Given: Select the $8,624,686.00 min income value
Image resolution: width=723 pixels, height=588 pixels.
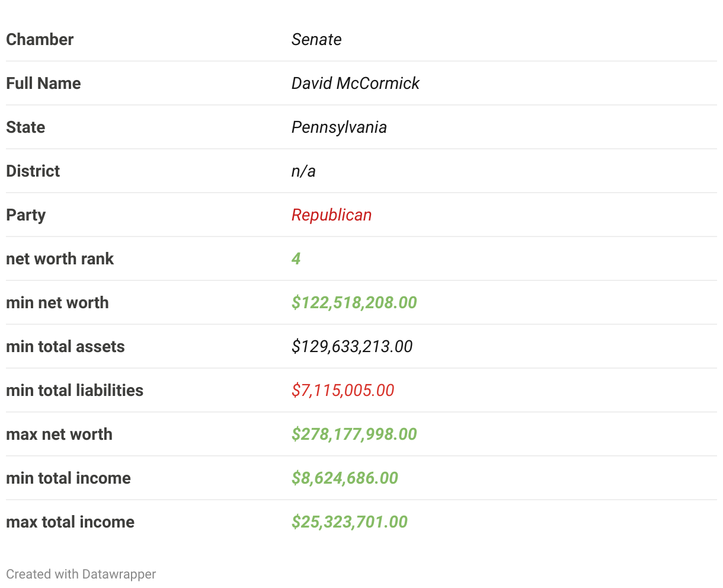Looking at the screenshot, I should coord(345,478).
